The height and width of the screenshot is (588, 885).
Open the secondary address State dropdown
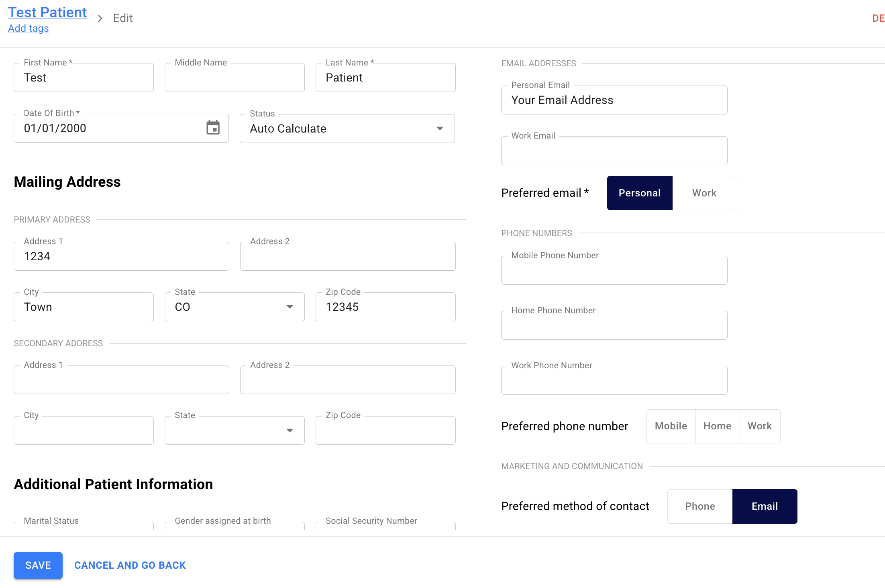click(290, 431)
